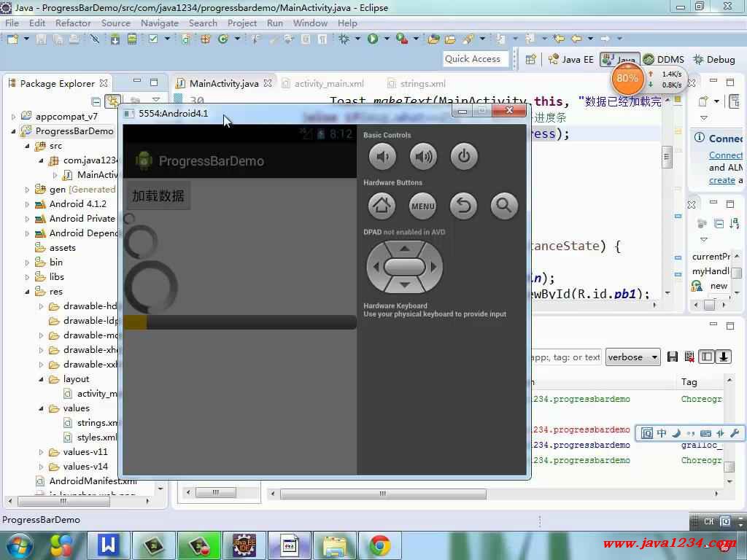Open the Navigate menu
Screen dimensions: 747x560
pos(160,23)
